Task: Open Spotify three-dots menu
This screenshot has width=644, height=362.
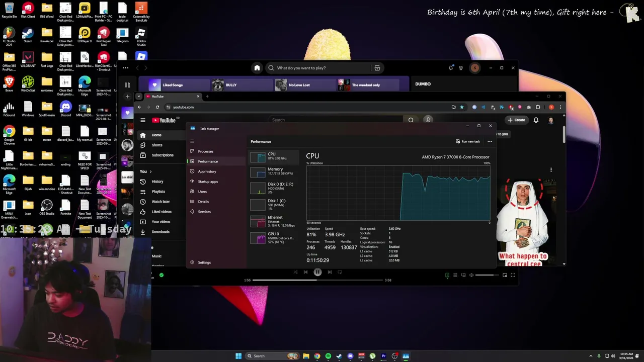Action: (x=125, y=68)
